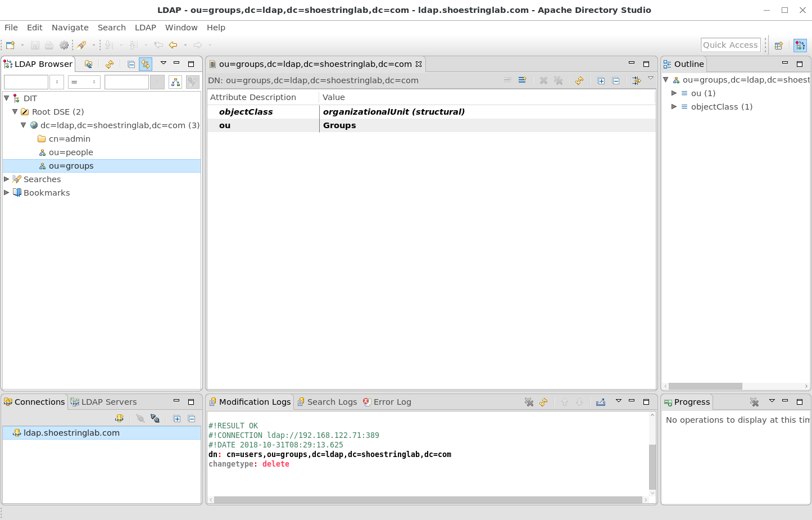Click the Quick Access field
The height and width of the screenshot is (520, 812).
coord(731,45)
